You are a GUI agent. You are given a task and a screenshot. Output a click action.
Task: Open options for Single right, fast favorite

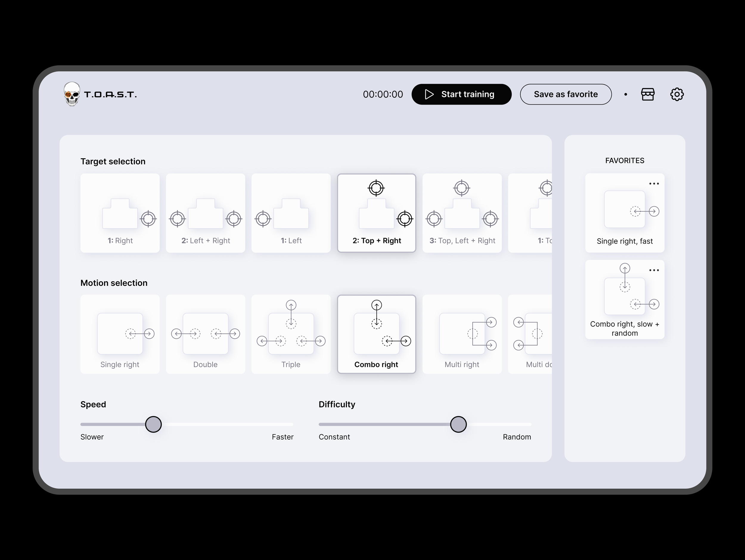(x=654, y=184)
